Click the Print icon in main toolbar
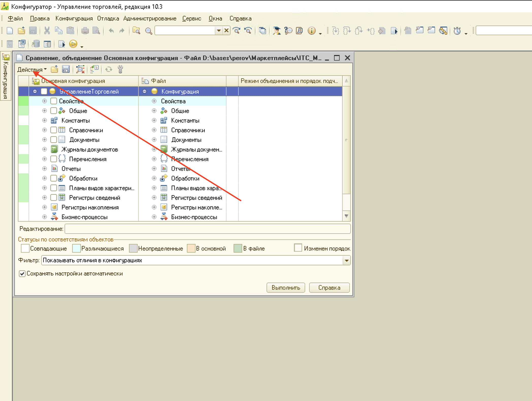The width and height of the screenshot is (532, 401). (85, 31)
